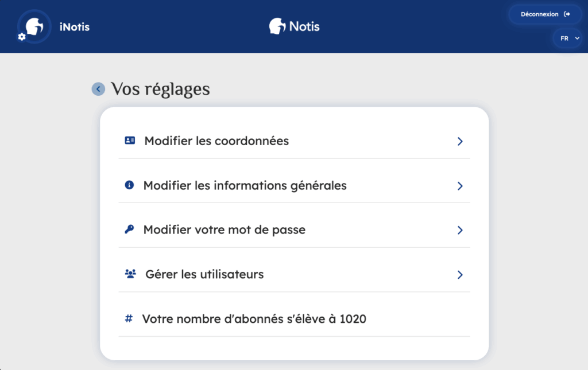Expand chevron for Modifier votre mot de passe

(460, 230)
